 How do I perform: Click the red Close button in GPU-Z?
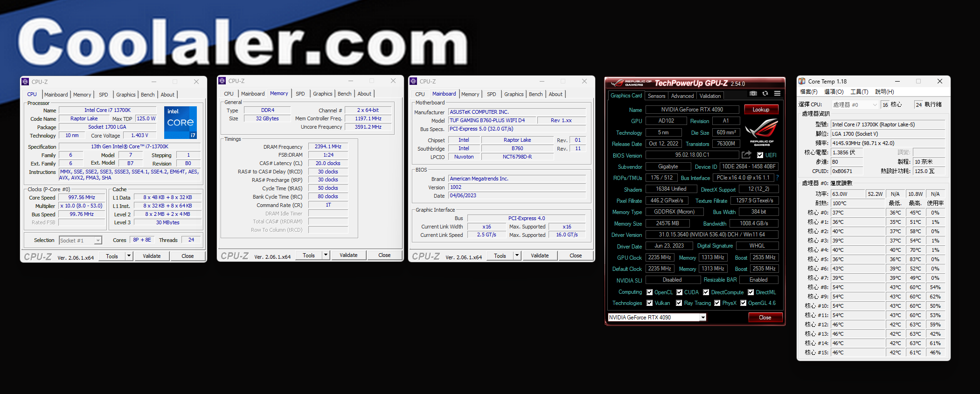click(x=765, y=318)
